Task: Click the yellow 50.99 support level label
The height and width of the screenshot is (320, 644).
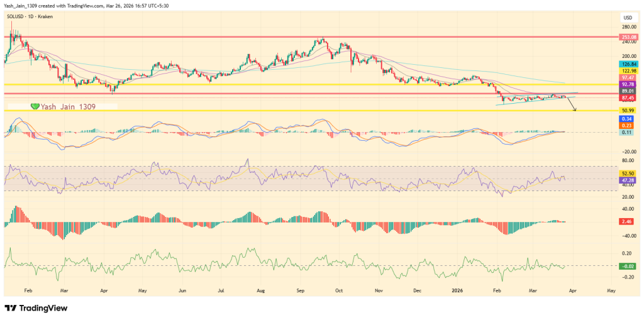Action: [x=628, y=110]
